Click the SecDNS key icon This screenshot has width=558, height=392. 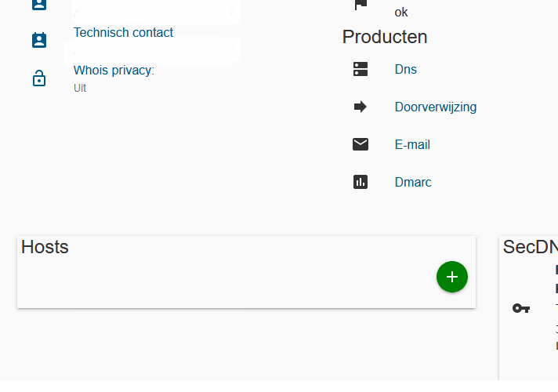[x=521, y=308]
